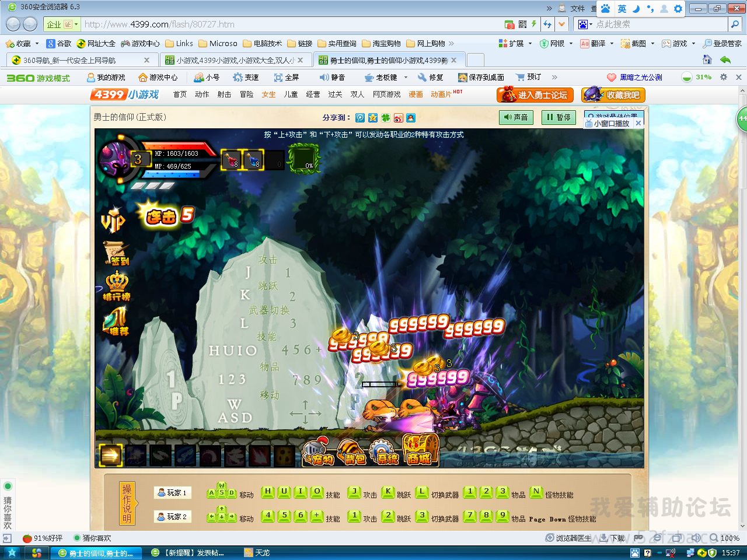Viewport: 747px width, 560px height.
Task: Select the first highlighted skill slot
Action: [110, 456]
